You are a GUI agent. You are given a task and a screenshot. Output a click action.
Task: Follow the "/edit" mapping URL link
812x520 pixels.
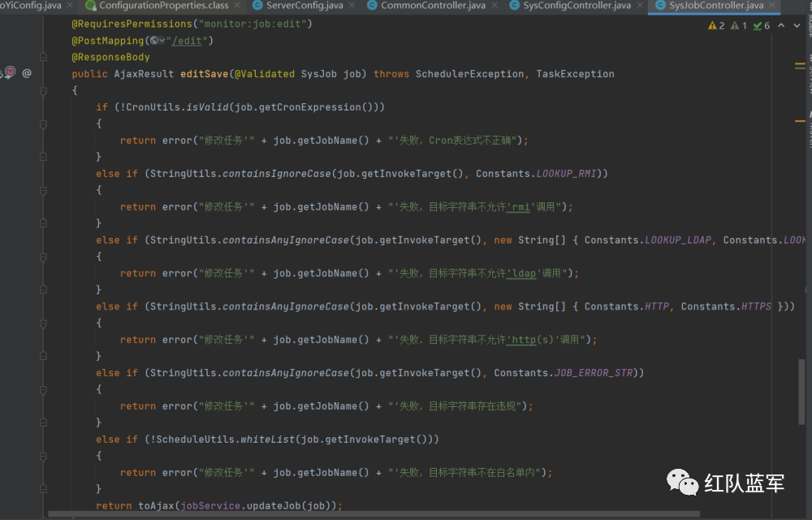[x=187, y=41]
